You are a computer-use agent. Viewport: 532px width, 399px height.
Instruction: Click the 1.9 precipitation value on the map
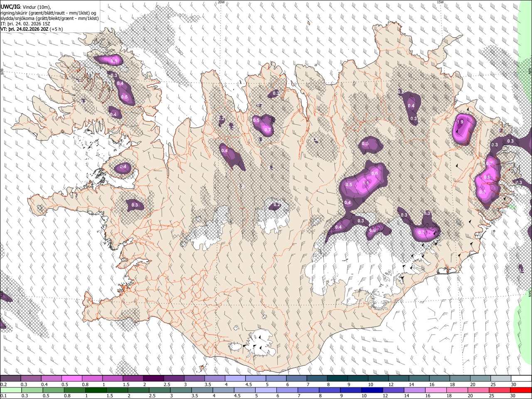click(460, 122)
